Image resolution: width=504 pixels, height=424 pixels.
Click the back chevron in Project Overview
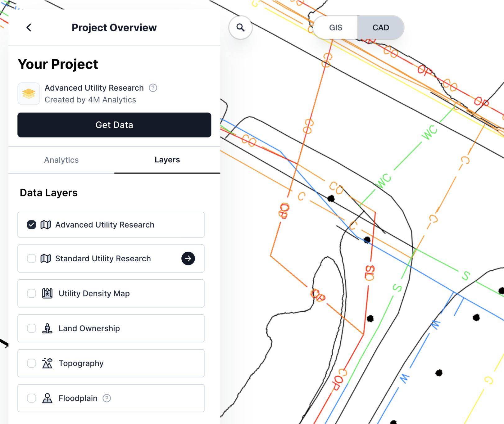click(x=29, y=27)
